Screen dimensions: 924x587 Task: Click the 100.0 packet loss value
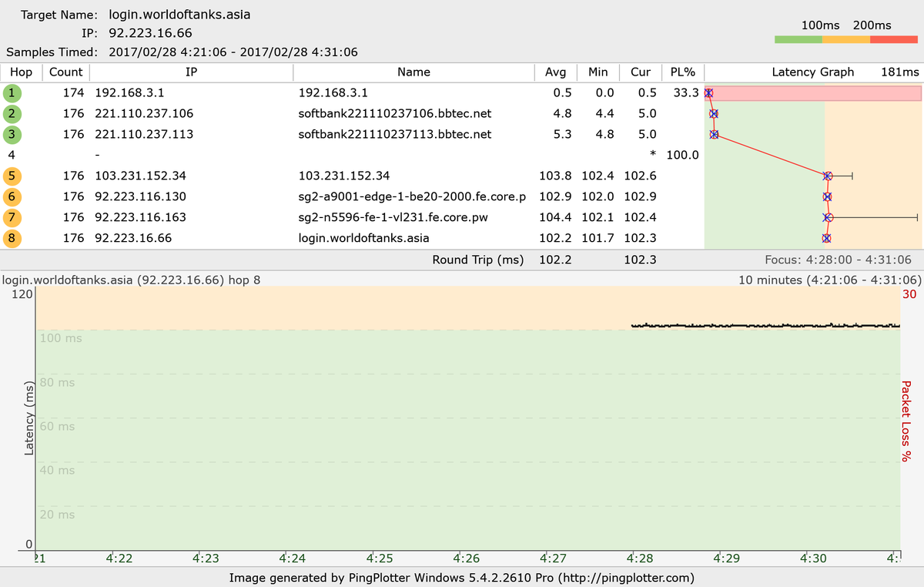point(682,156)
